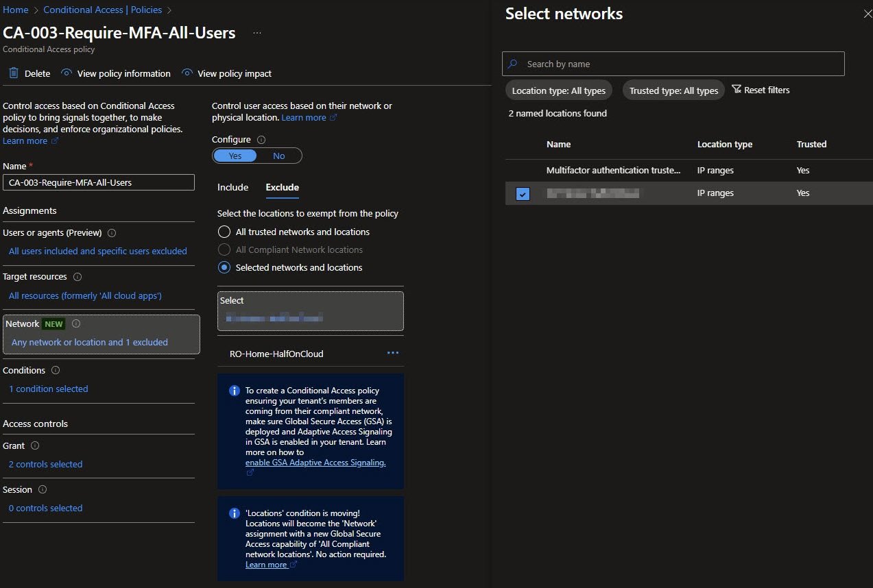Screen dimensions: 873x588
Task: Switch to the Include tab
Action: 232,187
